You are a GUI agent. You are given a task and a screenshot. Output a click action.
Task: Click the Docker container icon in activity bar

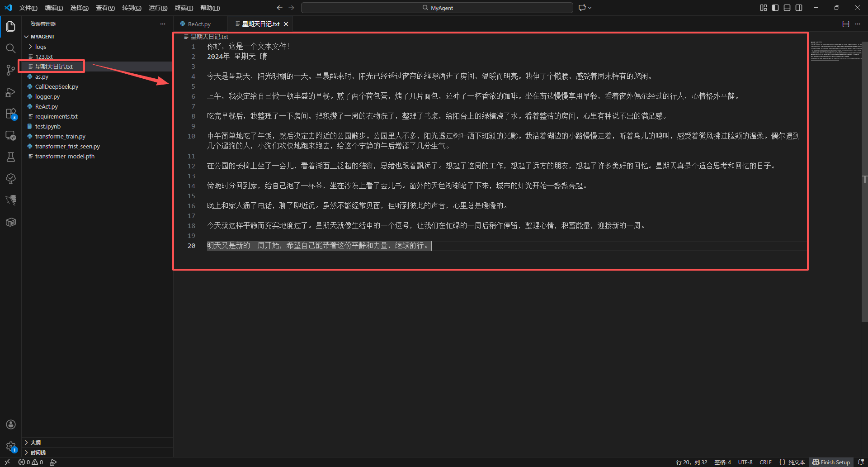click(10, 222)
